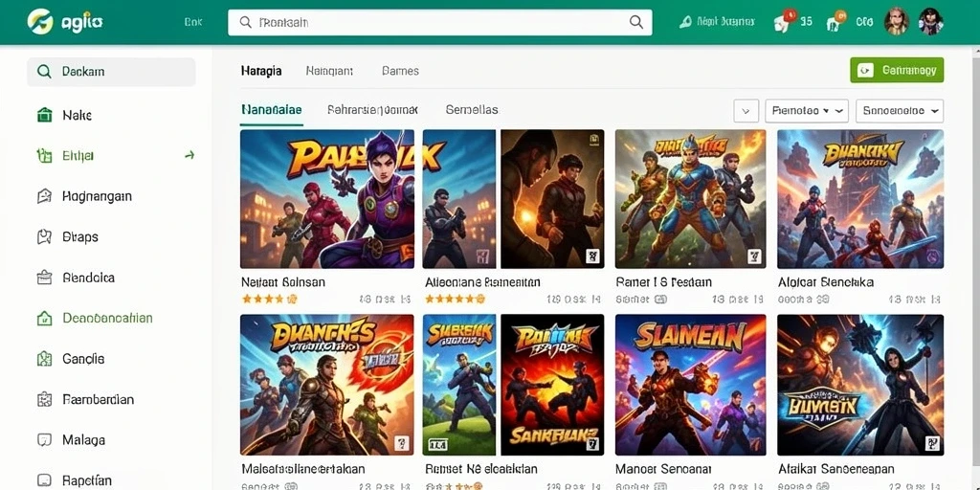980x490 pixels.
Task: Open second user avatar in header
Action: [930, 21]
